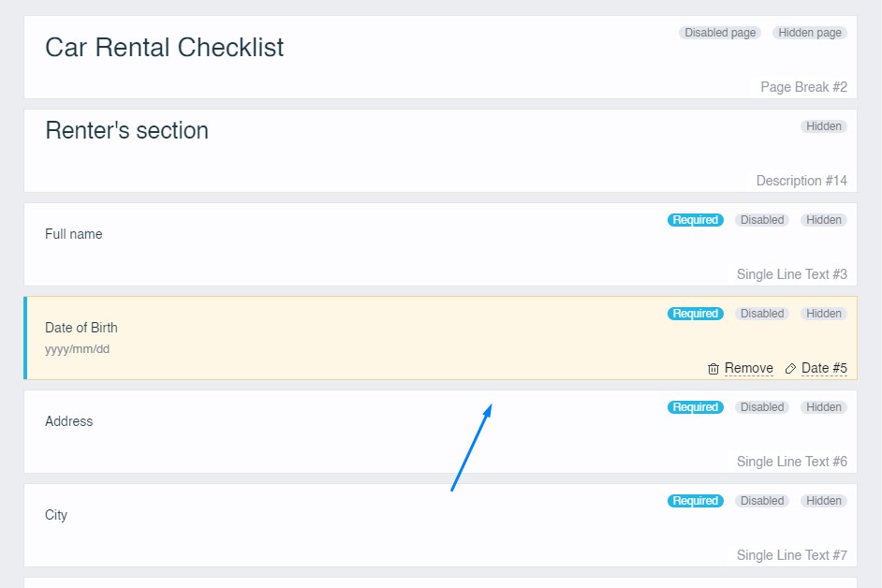The image size is (882, 588).
Task: Select the Car Rental Checklist page title
Action: point(165,48)
